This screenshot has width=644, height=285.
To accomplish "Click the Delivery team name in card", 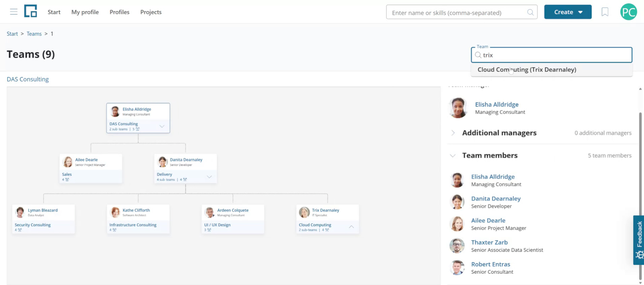I will coord(164,174).
